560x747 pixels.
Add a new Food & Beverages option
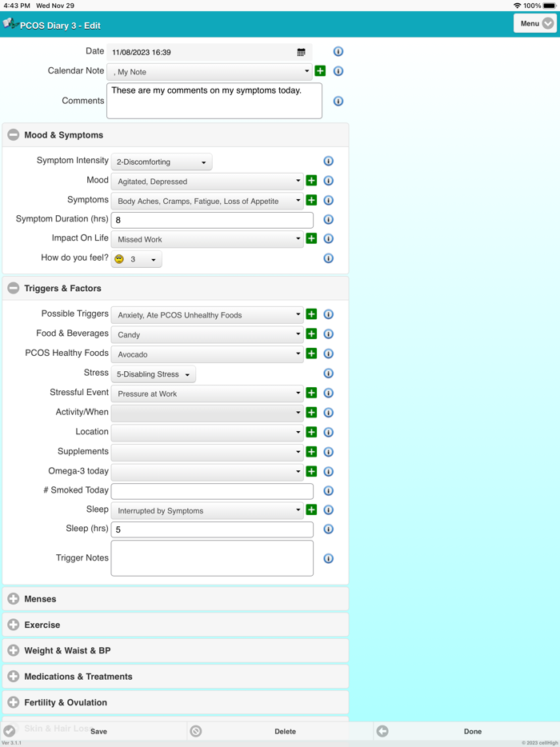[x=311, y=334]
